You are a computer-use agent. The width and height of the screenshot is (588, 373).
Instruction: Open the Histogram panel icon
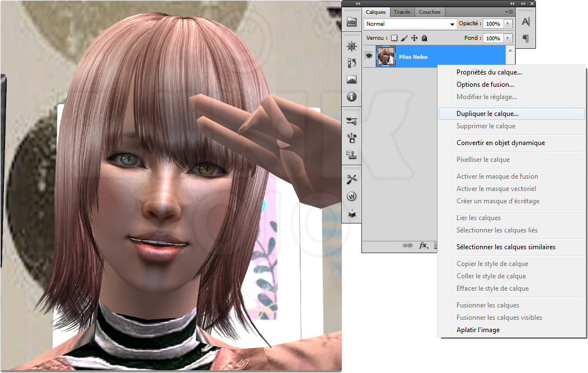(x=351, y=80)
